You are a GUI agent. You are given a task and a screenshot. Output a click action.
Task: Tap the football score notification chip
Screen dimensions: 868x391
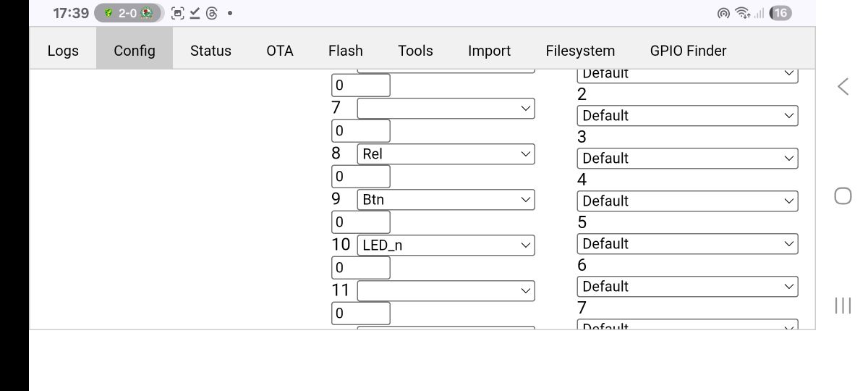128,13
